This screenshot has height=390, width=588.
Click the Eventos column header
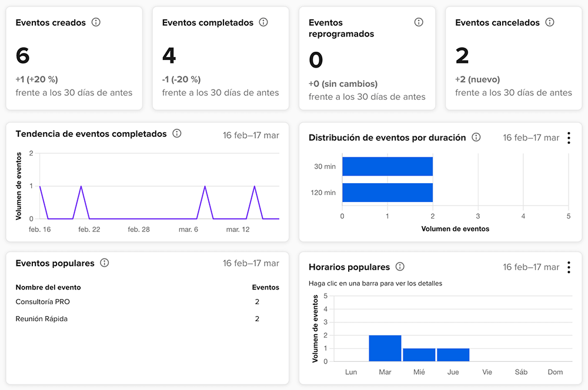[266, 287]
